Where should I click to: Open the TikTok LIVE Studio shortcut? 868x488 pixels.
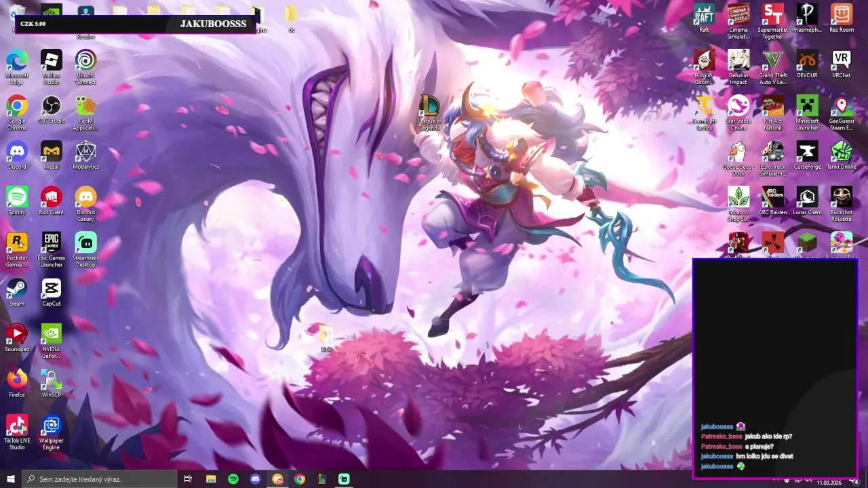[17, 432]
